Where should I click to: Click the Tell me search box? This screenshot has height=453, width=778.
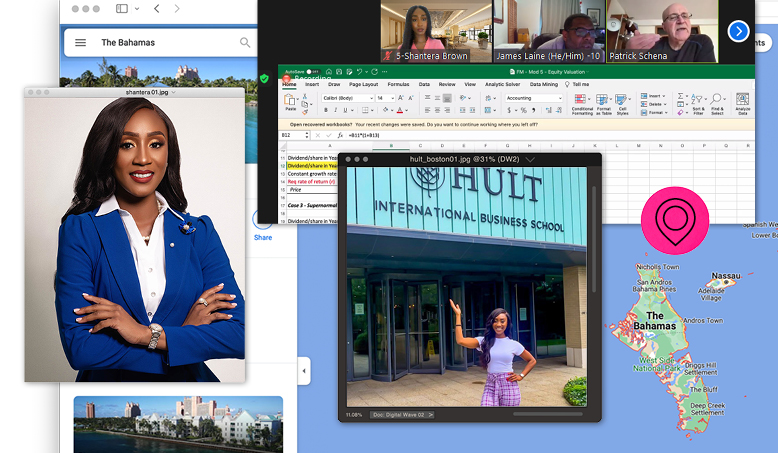coord(577,84)
